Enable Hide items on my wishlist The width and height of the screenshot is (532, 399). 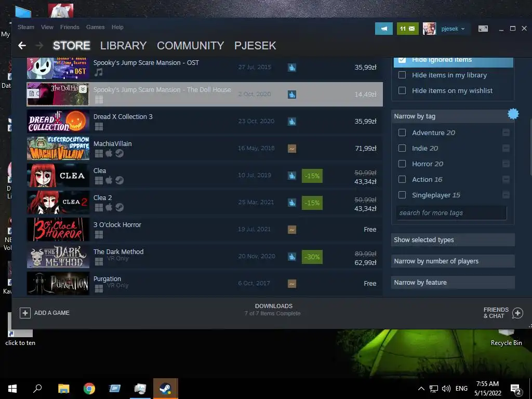402,90
